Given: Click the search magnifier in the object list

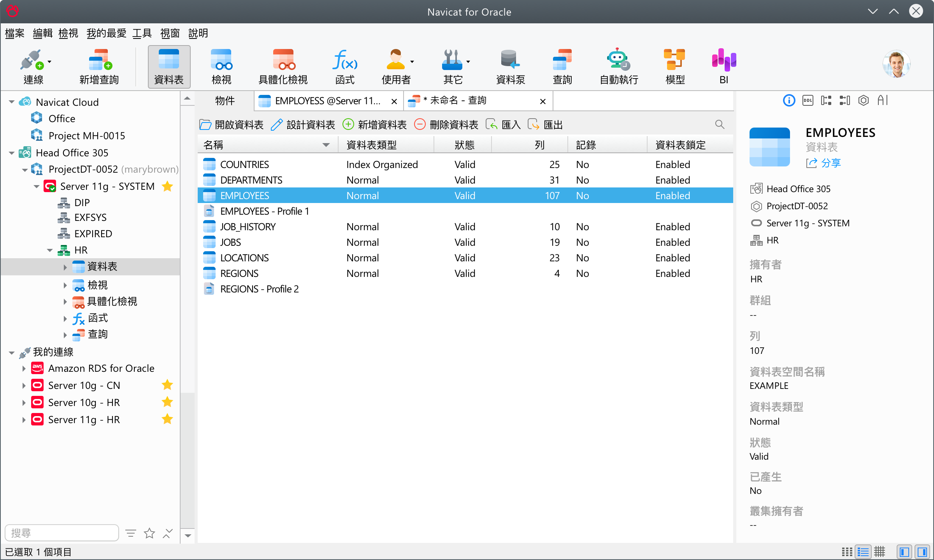Looking at the screenshot, I should point(720,124).
